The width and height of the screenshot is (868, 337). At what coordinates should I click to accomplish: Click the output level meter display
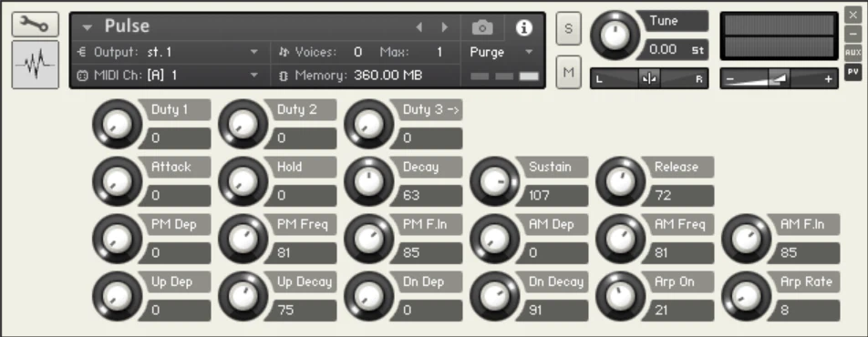coord(779,36)
